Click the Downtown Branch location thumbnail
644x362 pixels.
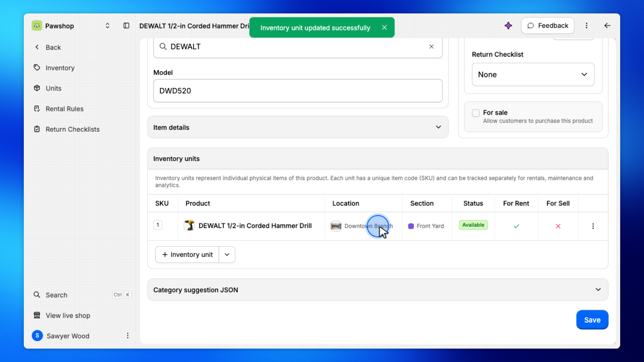click(336, 226)
